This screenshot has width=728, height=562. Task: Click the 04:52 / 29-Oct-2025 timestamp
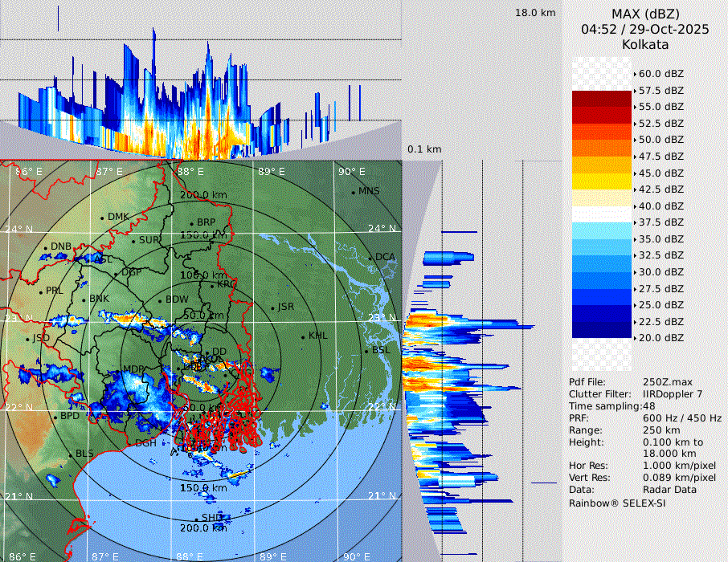(x=645, y=29)
